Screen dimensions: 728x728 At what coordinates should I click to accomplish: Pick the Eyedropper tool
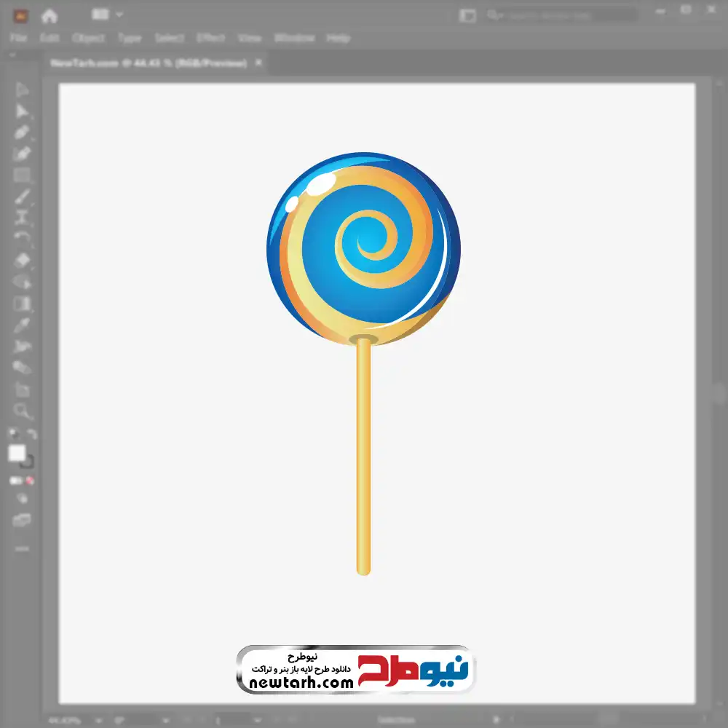[x=23, y=325]
